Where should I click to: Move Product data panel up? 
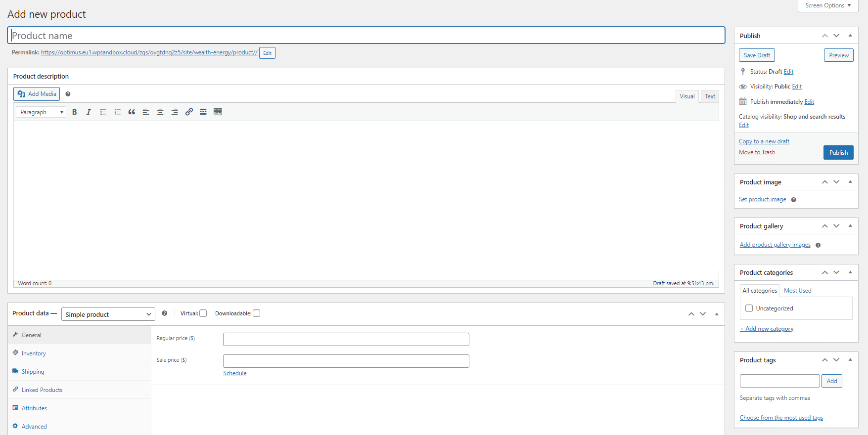click(x=691, y=314)
